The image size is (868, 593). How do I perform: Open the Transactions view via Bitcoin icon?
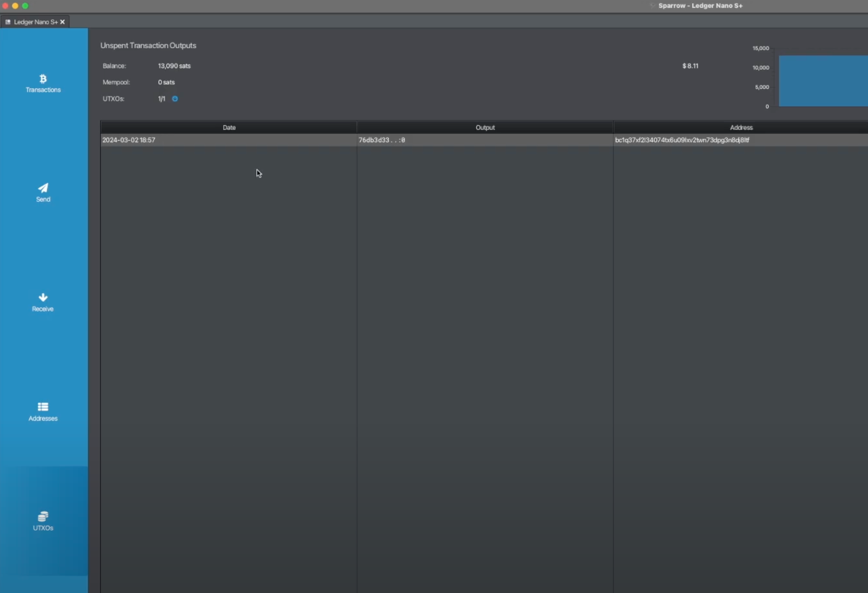click(x=43, y=79)
